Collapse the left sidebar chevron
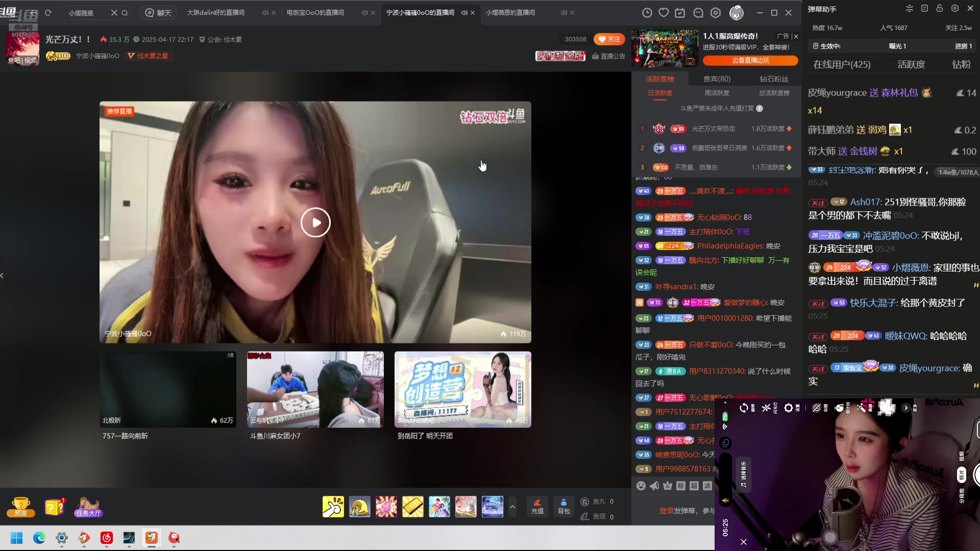This screenshot has width=980, height=551. (3, 275)
